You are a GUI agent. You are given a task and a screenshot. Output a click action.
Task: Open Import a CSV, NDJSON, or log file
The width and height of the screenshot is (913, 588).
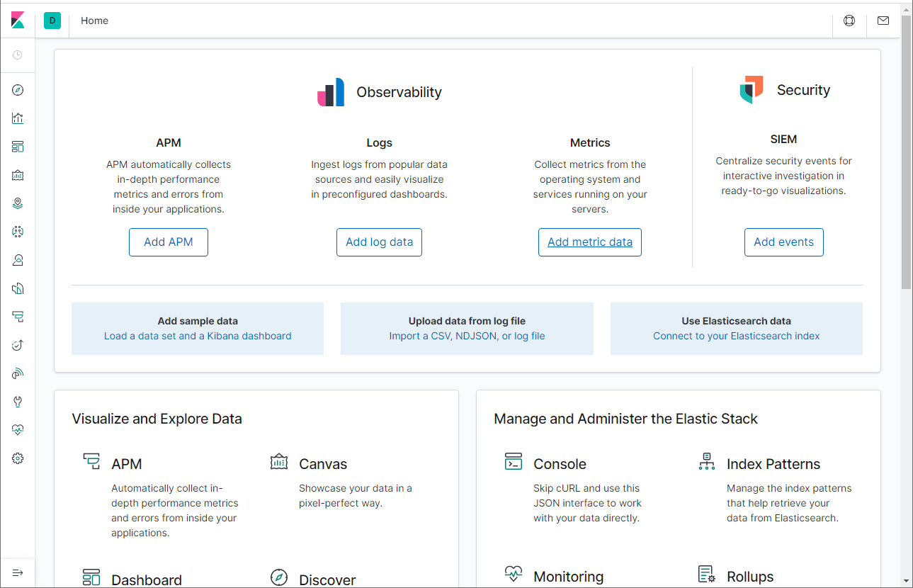(x=467, y=336)
